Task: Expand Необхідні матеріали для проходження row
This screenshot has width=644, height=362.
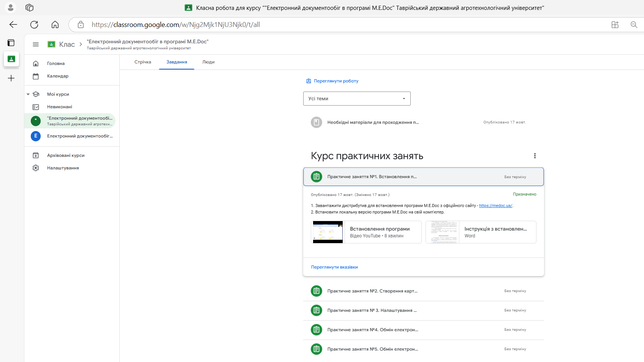Action: click(x=423, y=122)
